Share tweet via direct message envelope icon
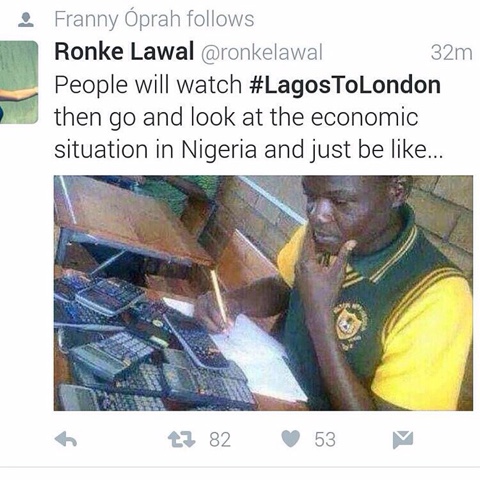This screenshot has height=480, width=480. tap(403, 440)
